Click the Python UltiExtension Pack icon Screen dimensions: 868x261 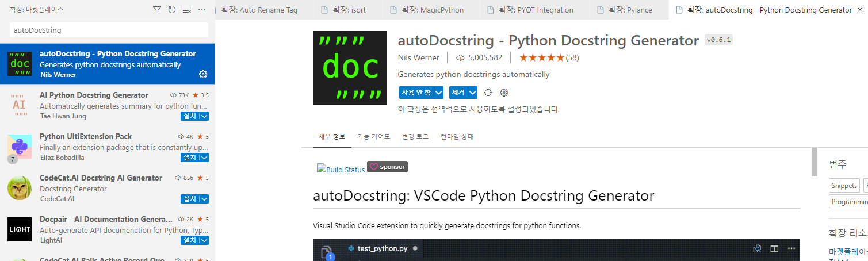(20, 147)
